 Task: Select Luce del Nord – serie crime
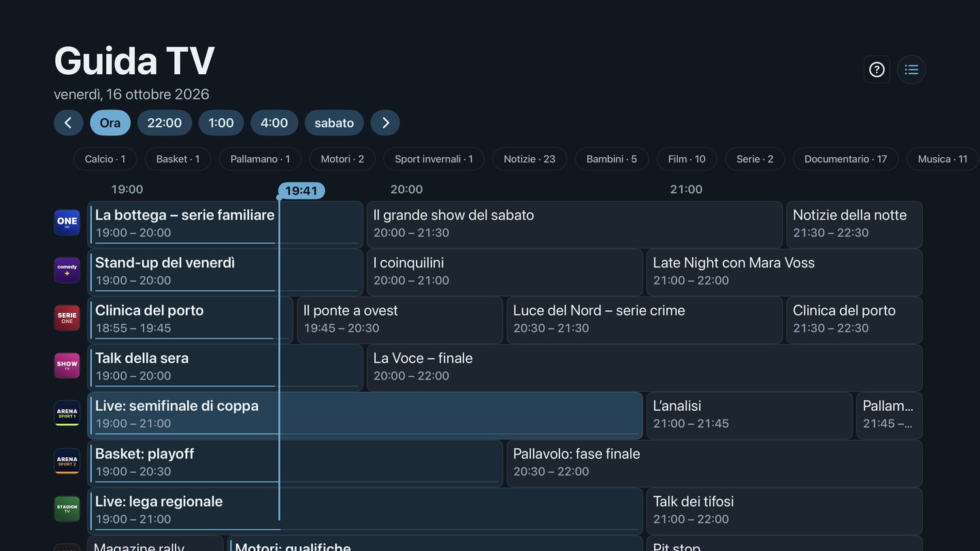pos(644,320)
